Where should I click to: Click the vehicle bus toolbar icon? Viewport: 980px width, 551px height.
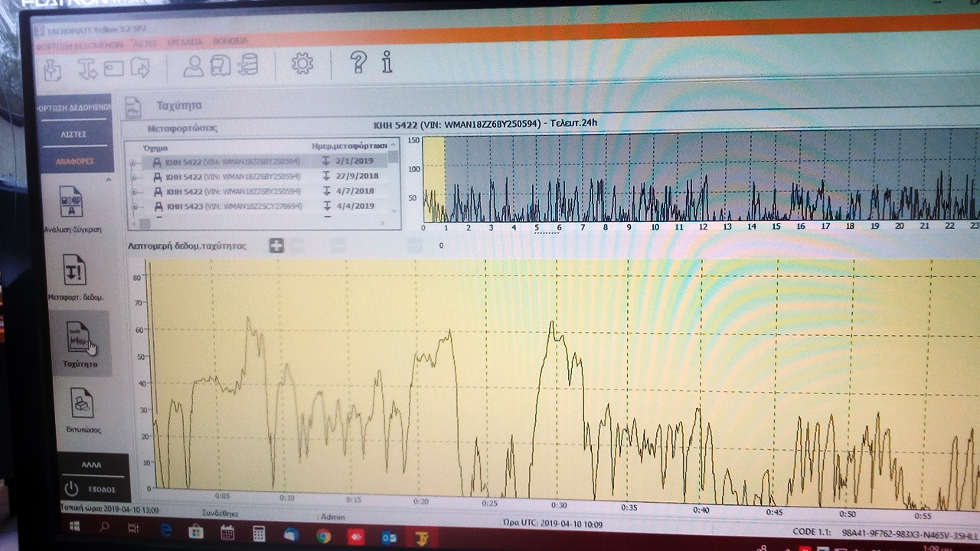coord(220,67)
